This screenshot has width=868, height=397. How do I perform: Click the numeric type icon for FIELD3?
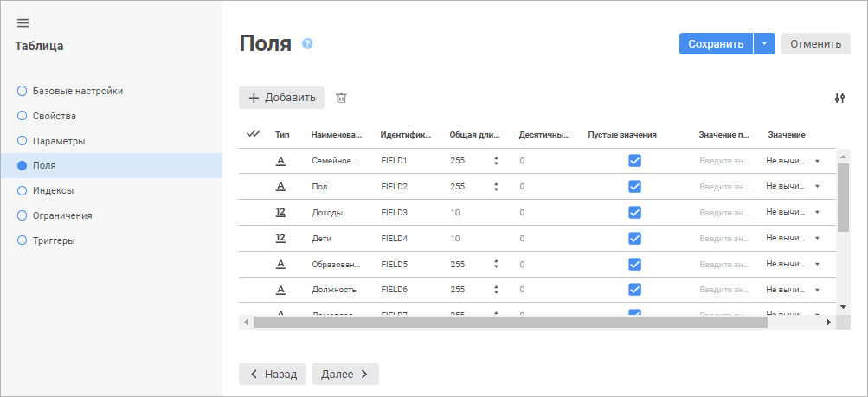(280, 212)
